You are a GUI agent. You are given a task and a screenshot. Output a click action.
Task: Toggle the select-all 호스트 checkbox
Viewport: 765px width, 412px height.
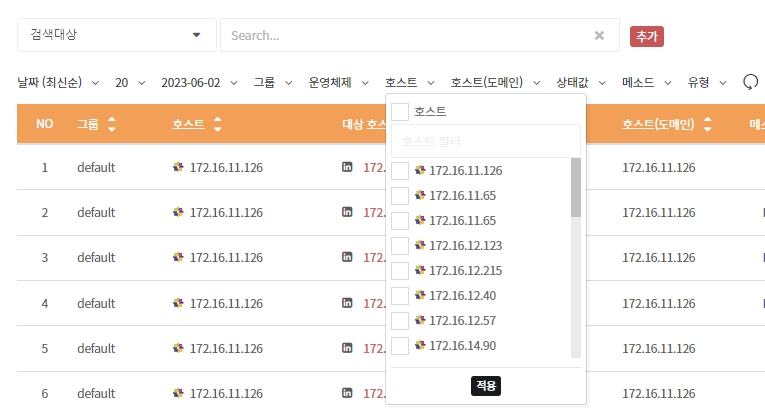pyautogui.click(x=400, y=111)
